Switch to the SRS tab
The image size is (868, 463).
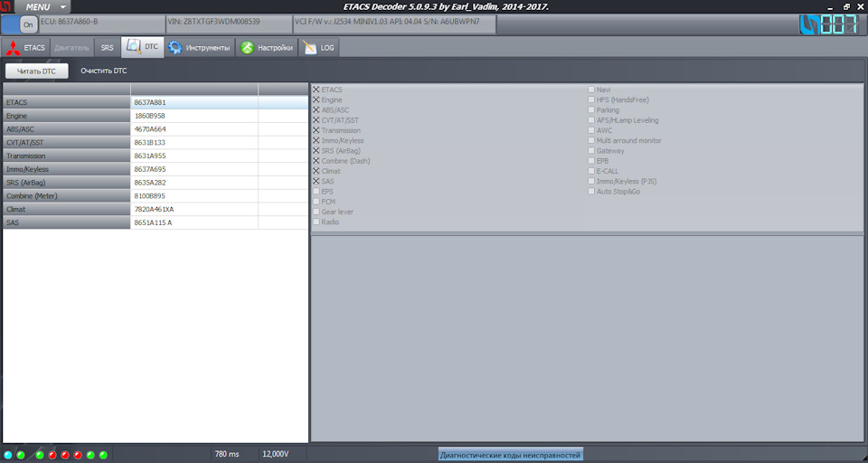108,48
